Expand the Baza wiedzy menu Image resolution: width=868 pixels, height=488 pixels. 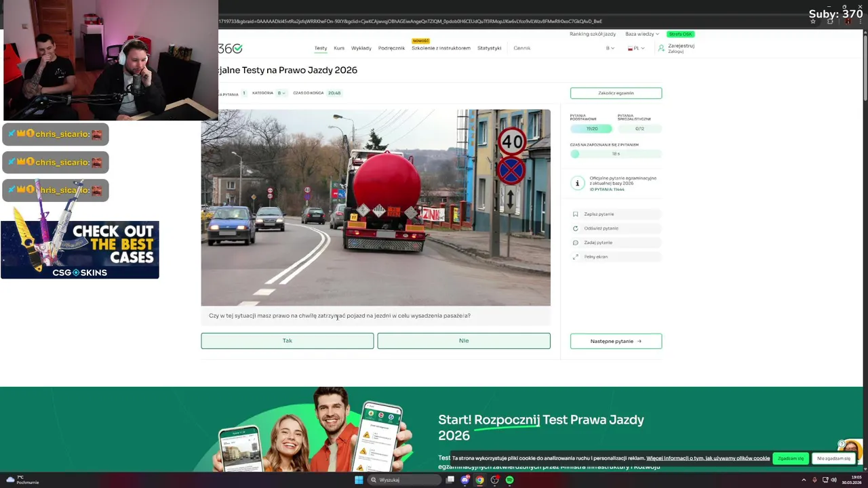[642, 34]
